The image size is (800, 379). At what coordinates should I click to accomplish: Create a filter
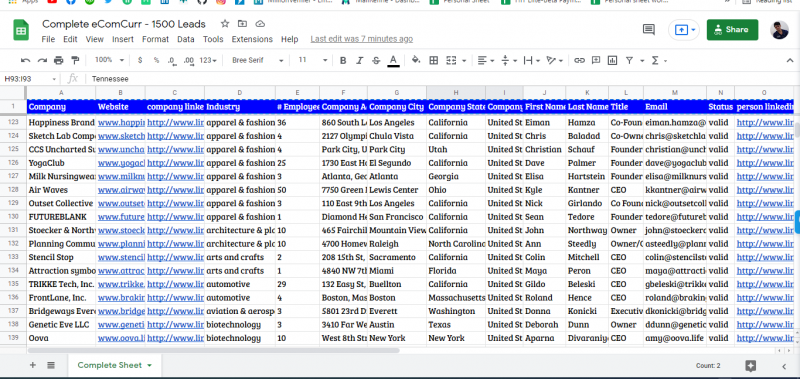click(630, 60)
